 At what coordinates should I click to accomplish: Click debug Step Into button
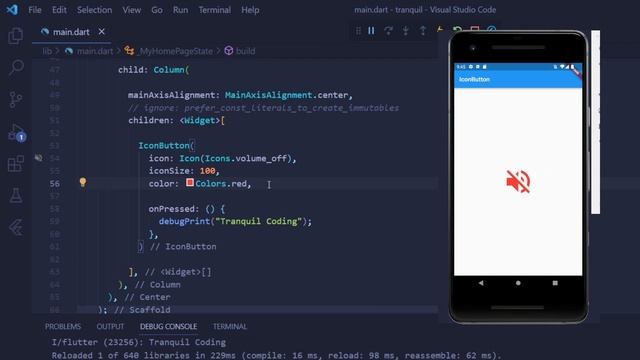(405, 31)
